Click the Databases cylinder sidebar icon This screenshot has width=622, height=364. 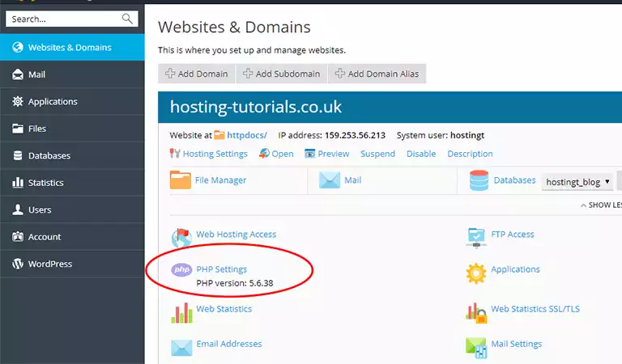pyautogui.click(x=18, y=155)
